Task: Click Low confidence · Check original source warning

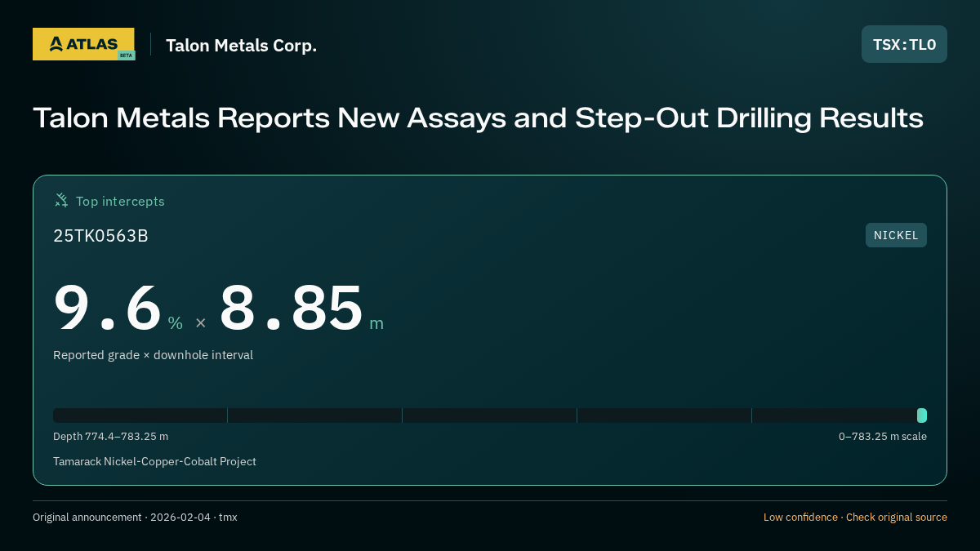Action: point(855,518)
